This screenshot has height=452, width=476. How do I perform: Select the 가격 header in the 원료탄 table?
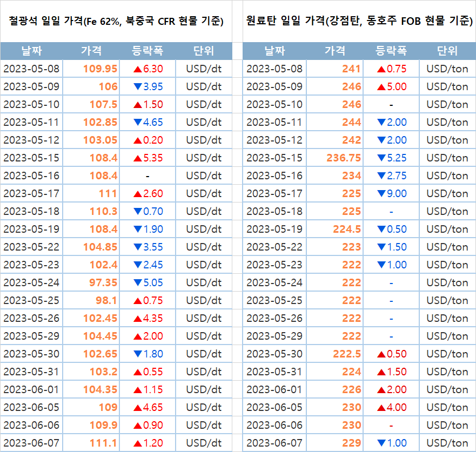(x=335, y=51)
